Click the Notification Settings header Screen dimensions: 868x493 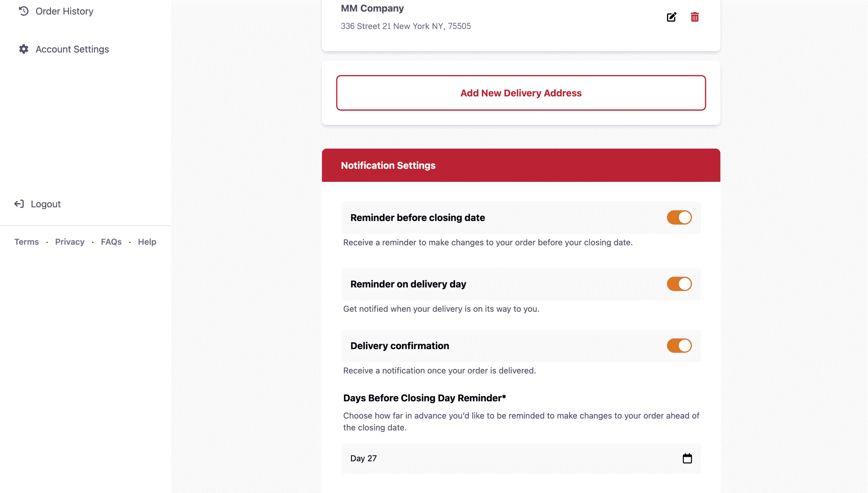click(x=388, y=165)
